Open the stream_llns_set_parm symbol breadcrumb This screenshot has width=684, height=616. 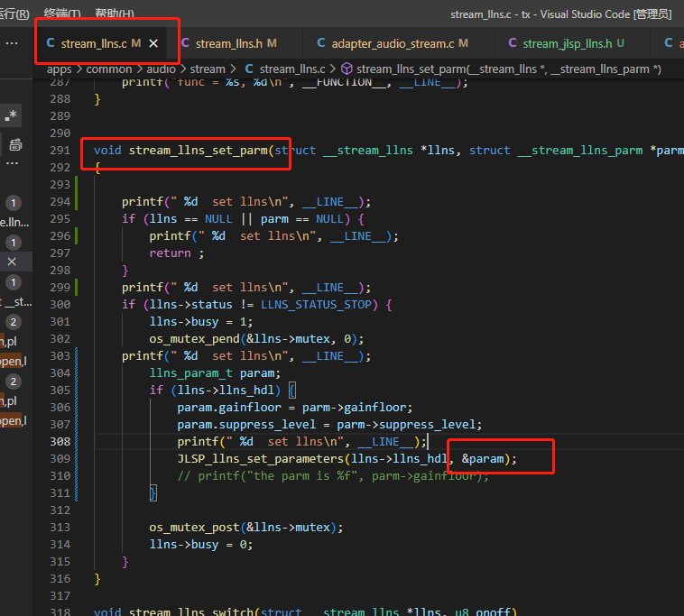click(x=509, y=69)
